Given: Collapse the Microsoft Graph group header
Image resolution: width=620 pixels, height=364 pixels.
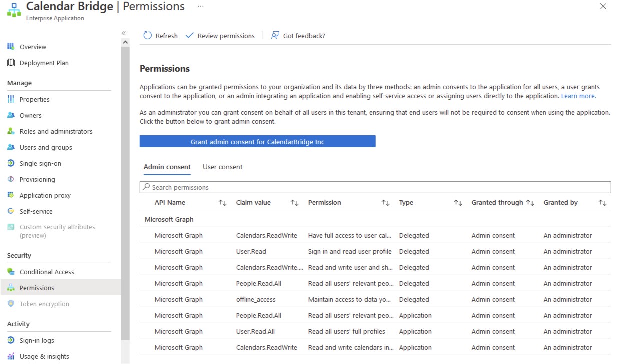Looking at the screenshot, I should pos(169,219).
